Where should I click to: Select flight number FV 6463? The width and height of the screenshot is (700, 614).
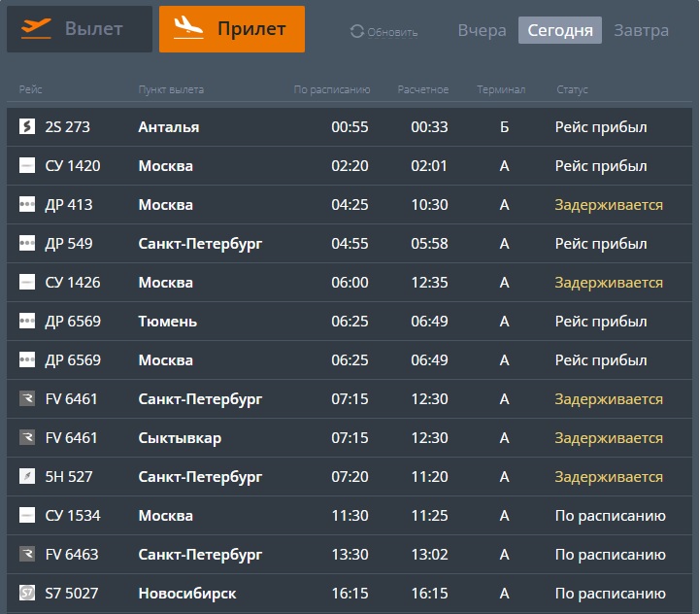point(72,555)
